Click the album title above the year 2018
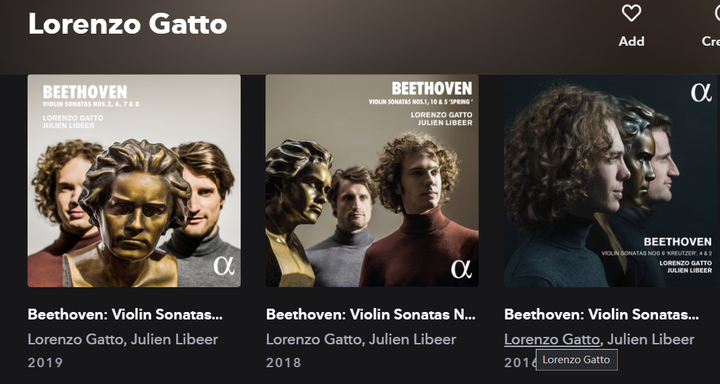Screen dimensions: 720x384 [x=371, y=315]
